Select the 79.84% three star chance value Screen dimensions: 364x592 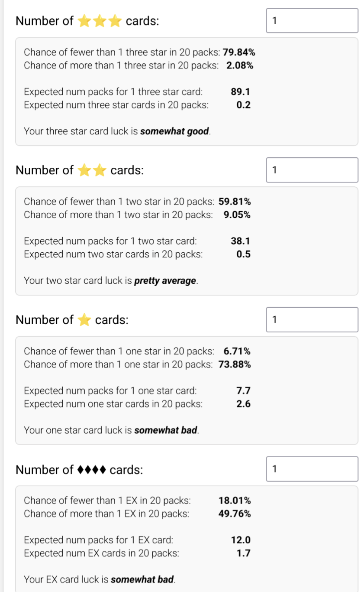(x=239, y=52)
